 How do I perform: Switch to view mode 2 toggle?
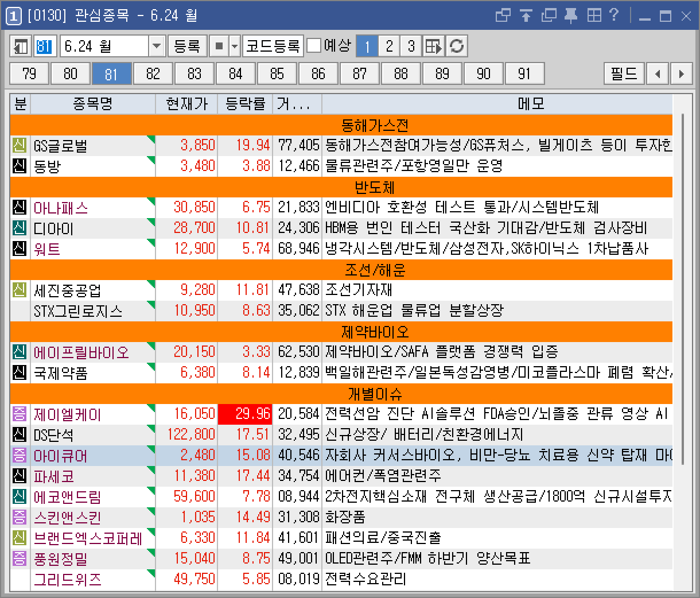pos(389,46)
